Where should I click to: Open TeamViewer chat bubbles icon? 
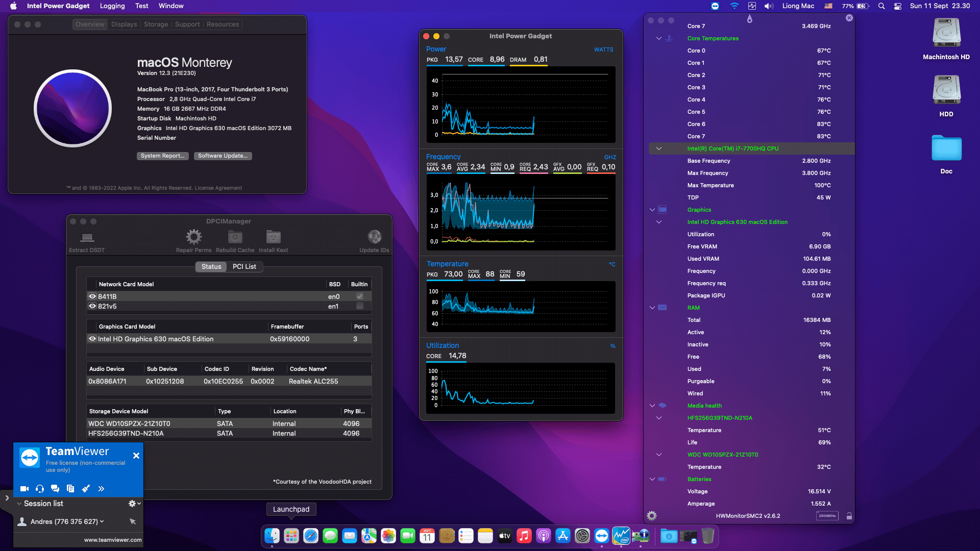pyautogui.click(x=55, y=489)
